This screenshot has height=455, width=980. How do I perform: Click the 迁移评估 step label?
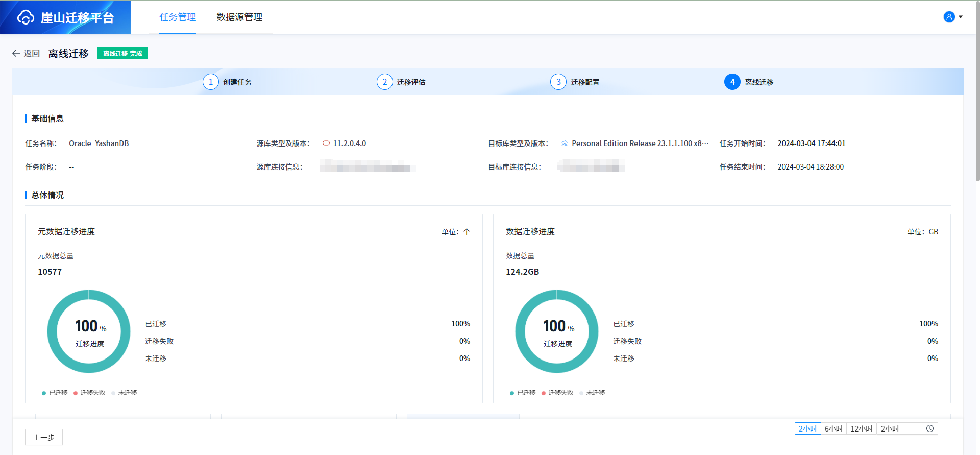(x=411, y=82)
